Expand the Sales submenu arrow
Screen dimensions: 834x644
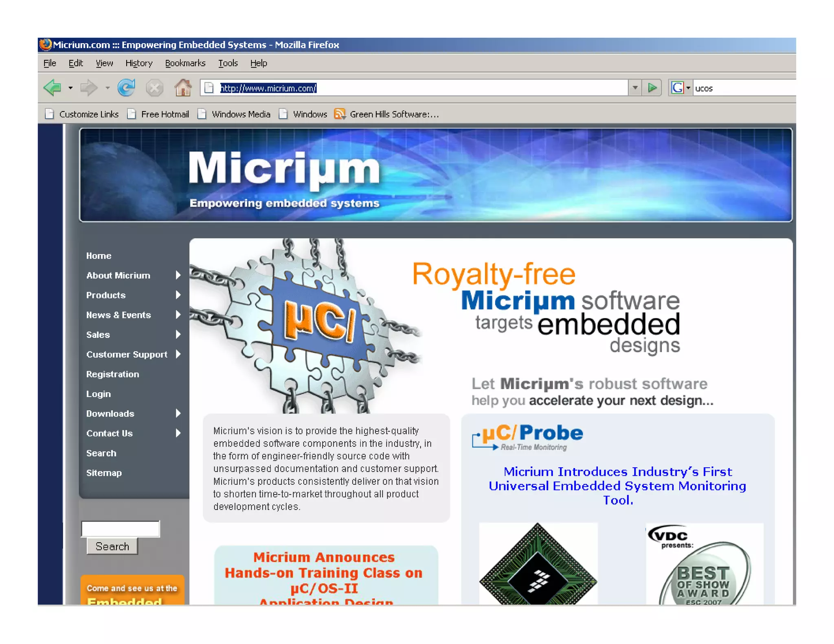point(178,334)
